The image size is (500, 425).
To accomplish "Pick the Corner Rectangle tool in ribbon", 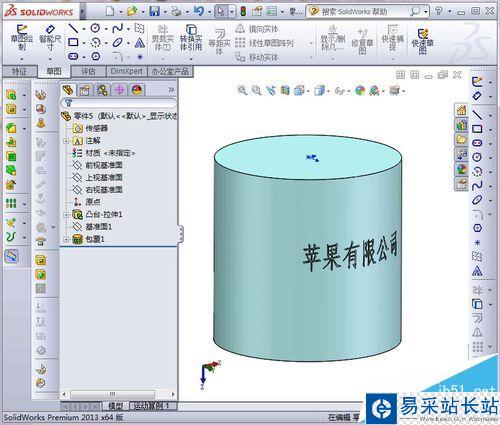I will point(73,42).
